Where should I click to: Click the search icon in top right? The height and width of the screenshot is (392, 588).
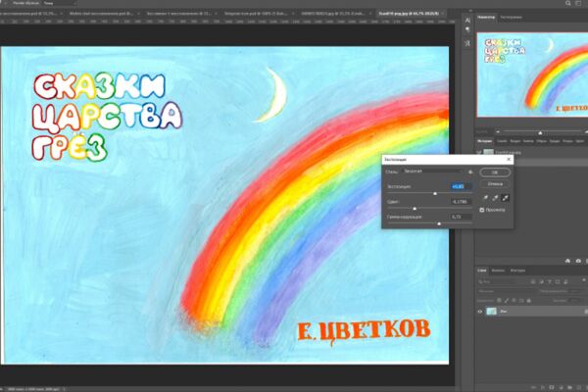coord(568,3)
